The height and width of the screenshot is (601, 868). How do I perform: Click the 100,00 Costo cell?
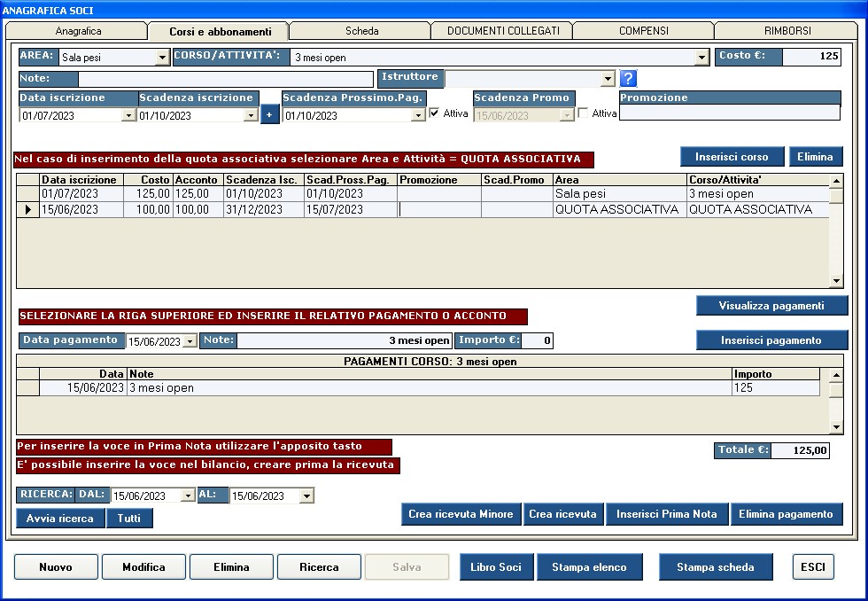coord(149,210)
